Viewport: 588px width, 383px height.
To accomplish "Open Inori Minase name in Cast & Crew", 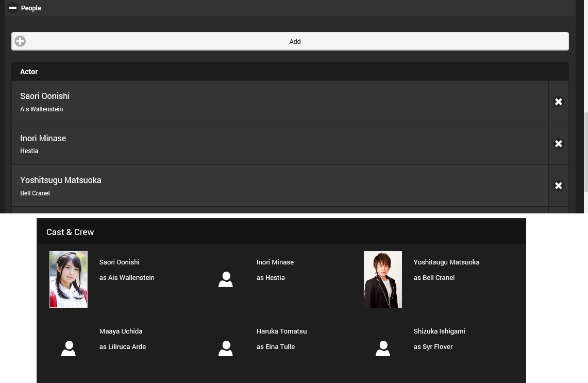I will [x=275, y=262].
